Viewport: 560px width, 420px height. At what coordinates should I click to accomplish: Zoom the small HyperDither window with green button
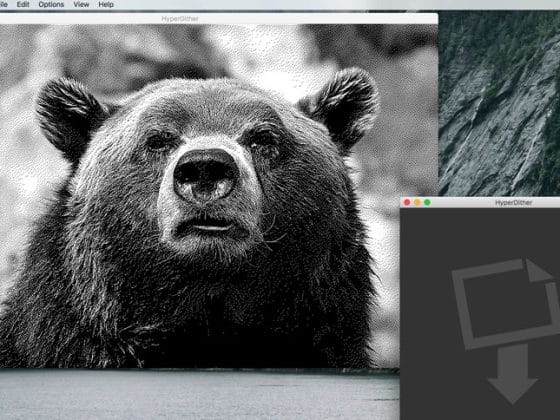pos(427,202)
